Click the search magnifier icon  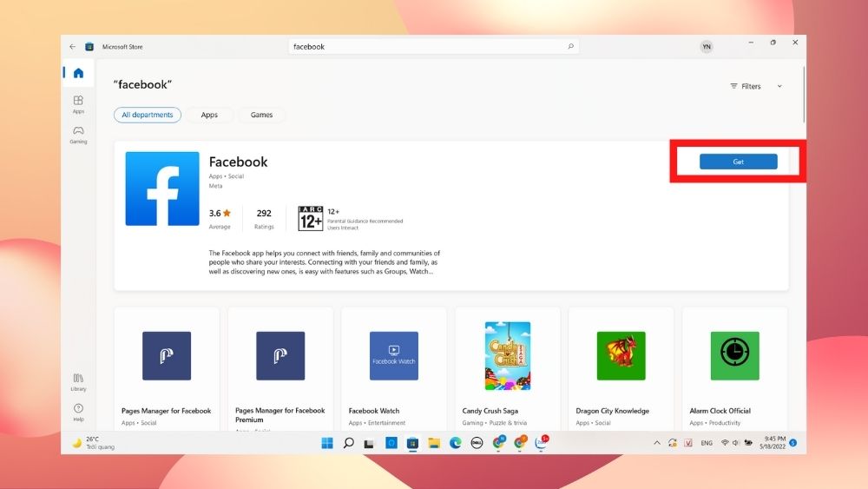pos(570,46)
